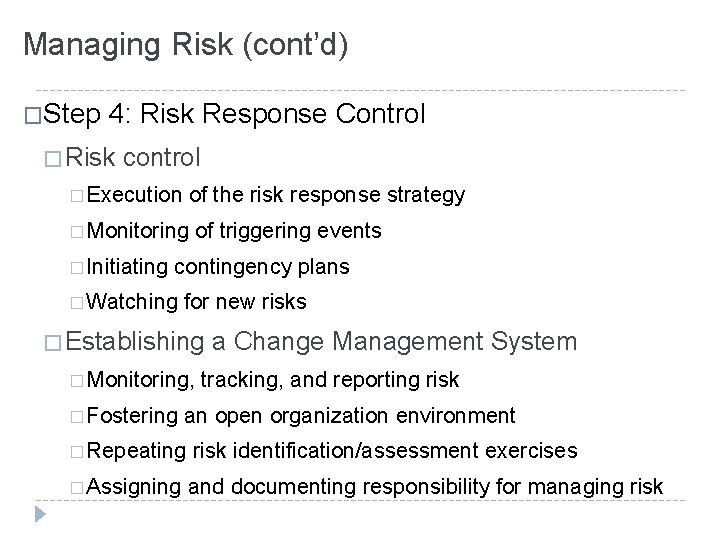Select "Establishing a Change Management System" text
Image resolution: width=720 pixels, height=540 pixels.
coord(325,343)
